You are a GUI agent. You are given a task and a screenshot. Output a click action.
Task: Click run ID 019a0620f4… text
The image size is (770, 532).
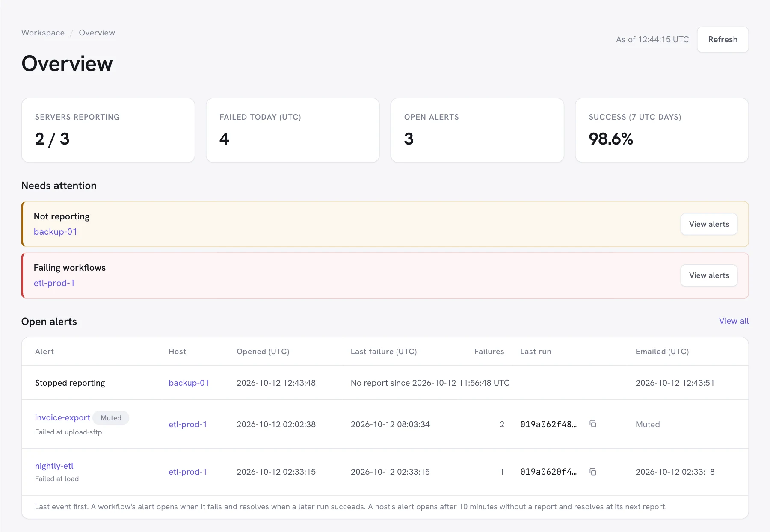548,472
